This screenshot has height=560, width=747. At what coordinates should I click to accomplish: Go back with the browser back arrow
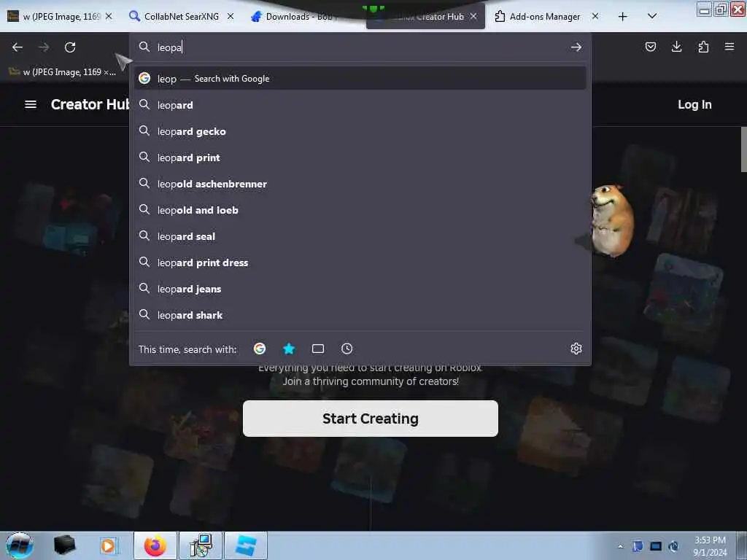tap(18, 47)
